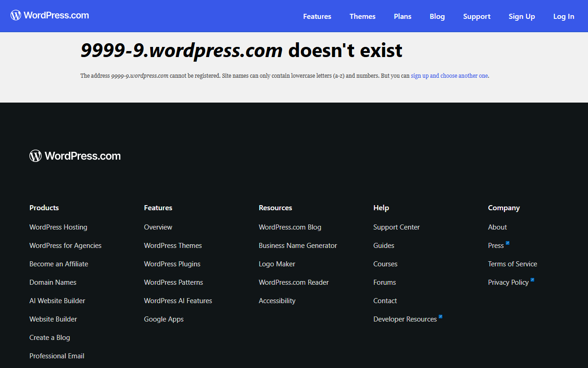
Task: Click external-link icon beside Privacy Policy
Action: 532,280
